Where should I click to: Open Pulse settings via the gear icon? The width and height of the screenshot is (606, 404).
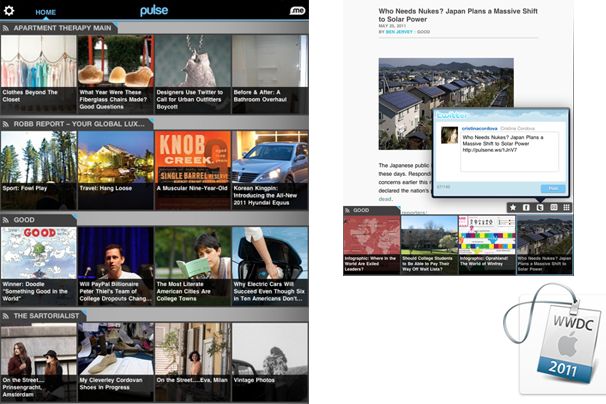(9, 10)
